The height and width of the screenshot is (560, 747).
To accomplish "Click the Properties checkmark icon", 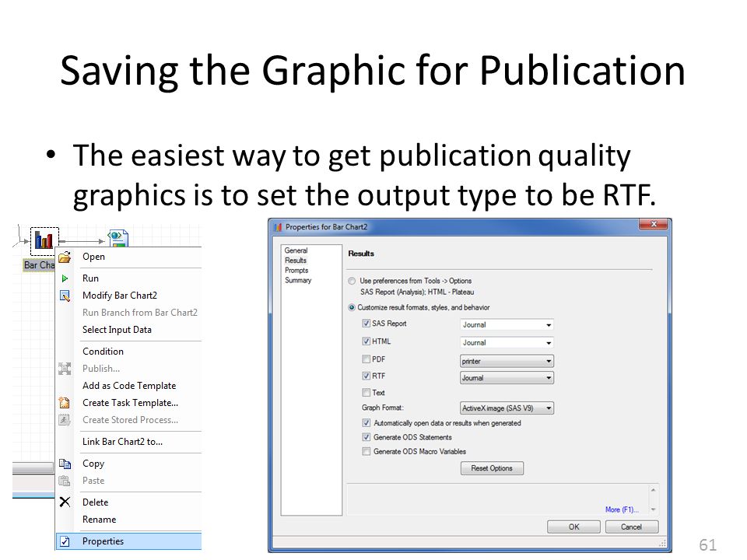I will point(65,541).
